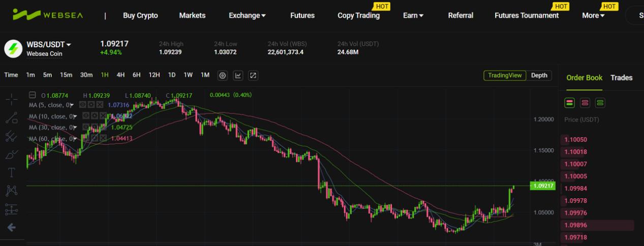Image resolution: width=644 pixels, height=246 pixels.
Task: Expand the Earn menu
Action: pyautogui.click(x=413, y=15)
